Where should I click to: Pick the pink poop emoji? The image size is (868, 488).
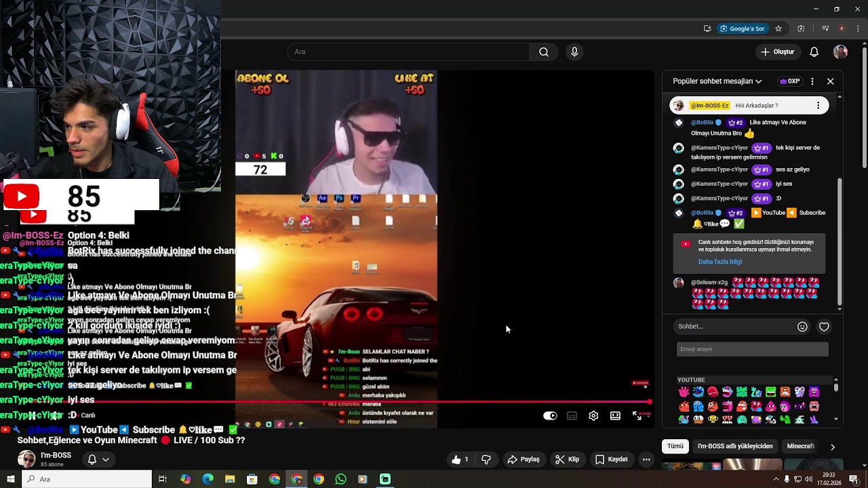pyautogui.click(x=771, y=407)
